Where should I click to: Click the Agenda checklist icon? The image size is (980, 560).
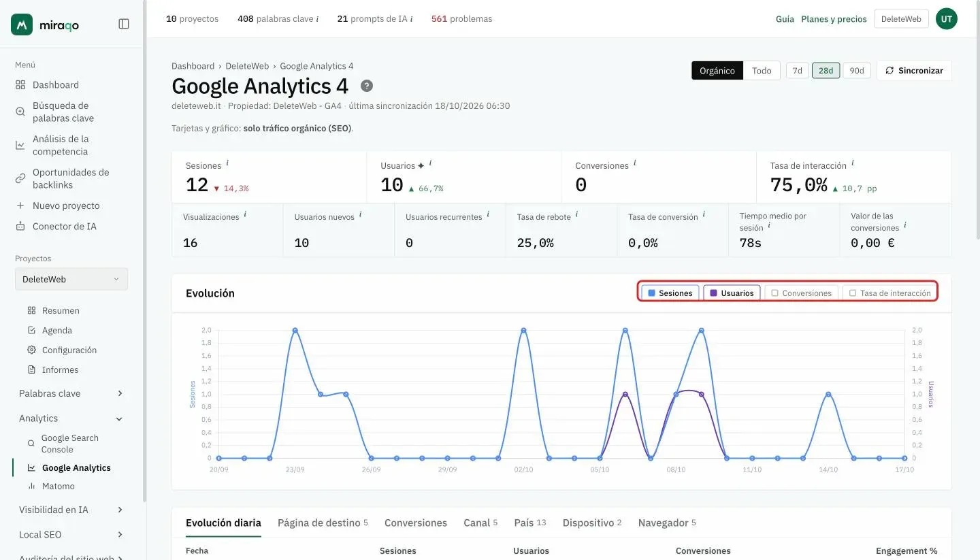coord(31,330)
